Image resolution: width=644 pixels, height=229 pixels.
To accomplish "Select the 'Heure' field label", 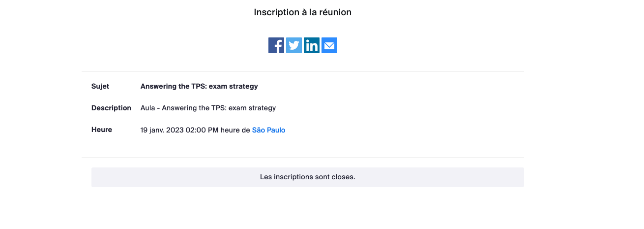I will pos(102,130).
